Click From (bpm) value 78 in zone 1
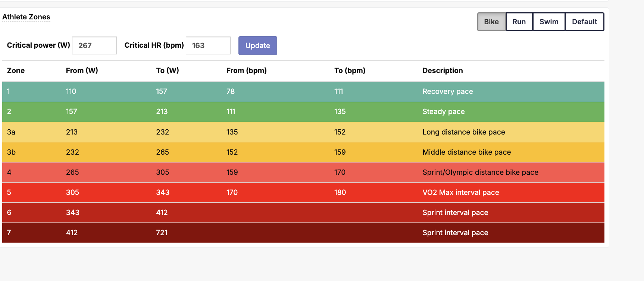644x281 pixels. pos(231,91)
